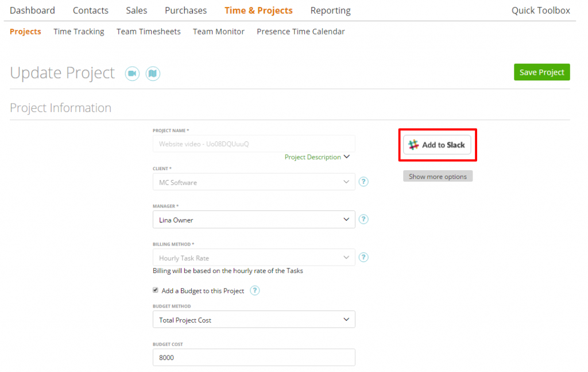Open the guide map icon next to Update Project

pyautogui.click(x=153, y=74)
